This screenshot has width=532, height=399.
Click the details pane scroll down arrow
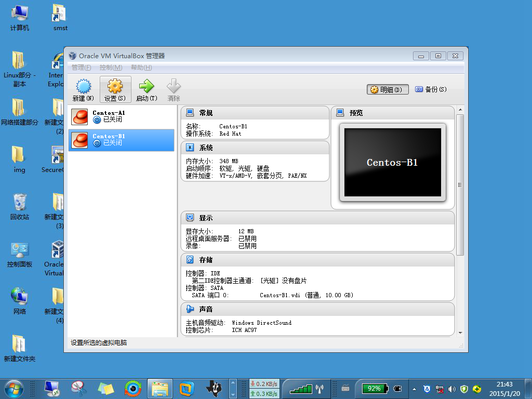460,333
